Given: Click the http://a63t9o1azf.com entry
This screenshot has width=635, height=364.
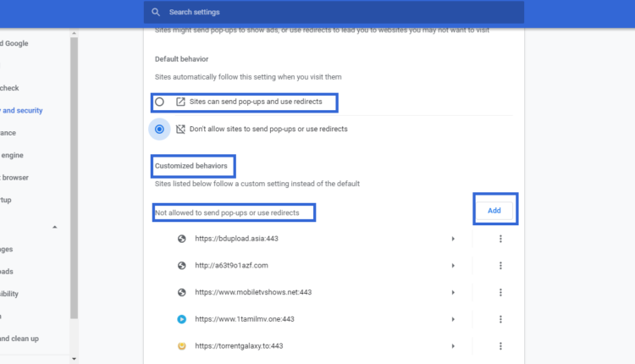Looking at the screenshot, I should point(231,266).
